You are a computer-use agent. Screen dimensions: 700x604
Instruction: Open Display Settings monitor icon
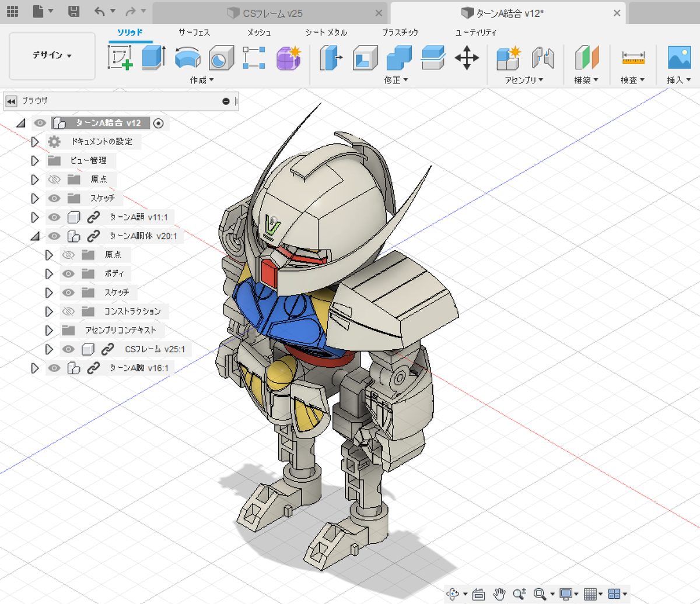point(565,594)
